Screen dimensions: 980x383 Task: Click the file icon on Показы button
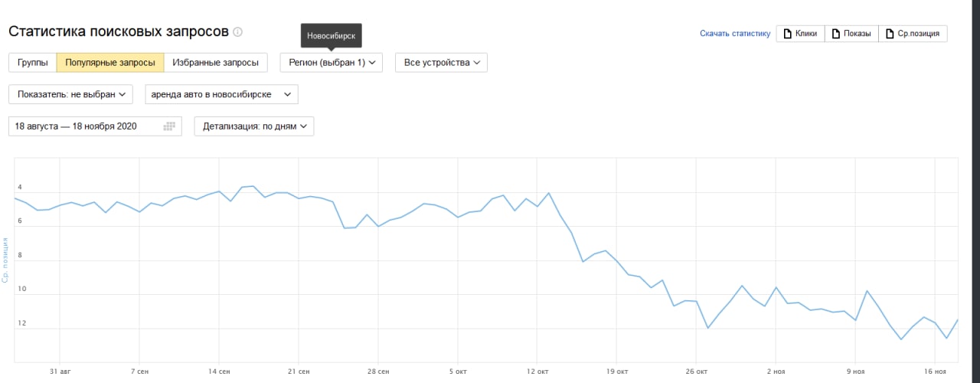tap(835, 34)
